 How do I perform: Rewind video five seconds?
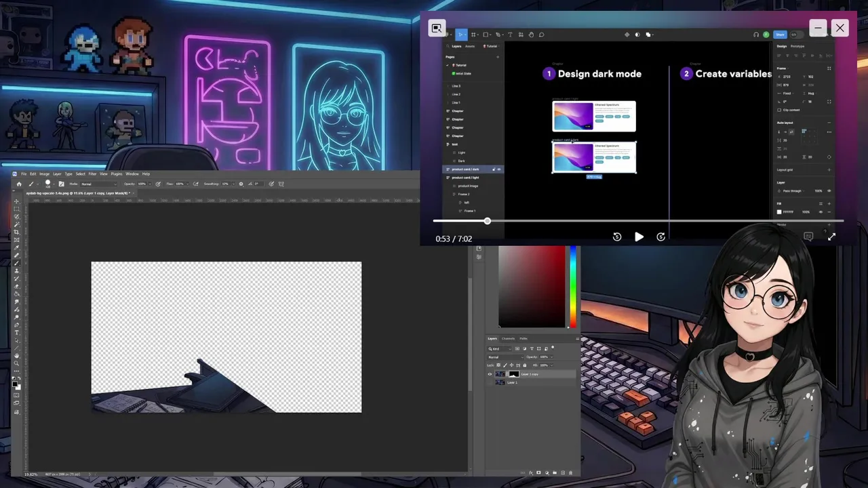[617, 237]
